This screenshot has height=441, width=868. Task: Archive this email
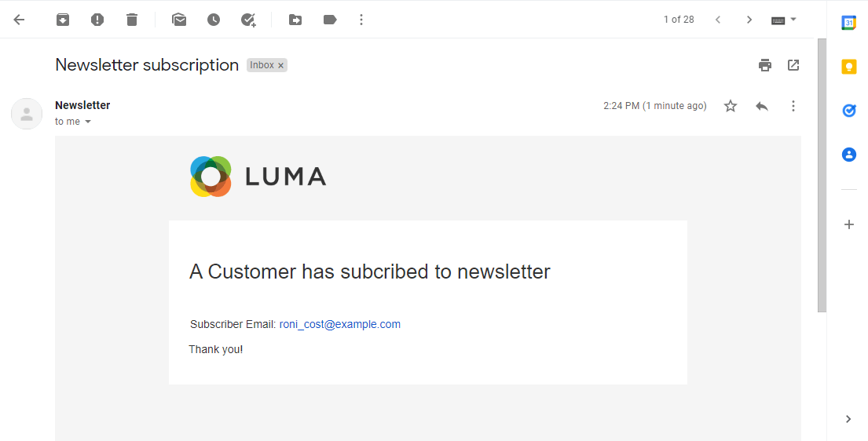tap(63, 20)
